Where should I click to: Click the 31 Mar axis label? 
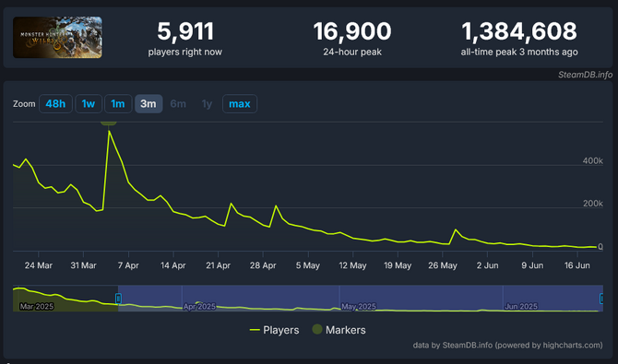coord(83,265)
